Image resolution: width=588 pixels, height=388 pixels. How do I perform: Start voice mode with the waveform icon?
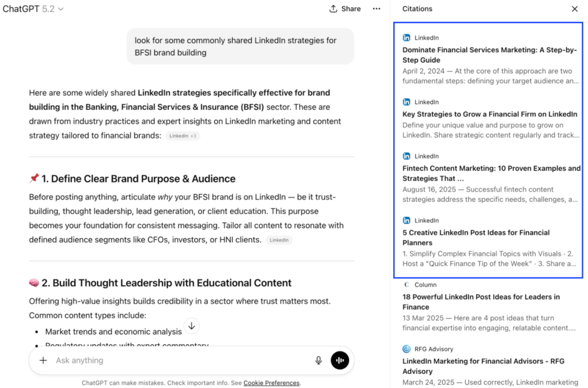[340, 360]
